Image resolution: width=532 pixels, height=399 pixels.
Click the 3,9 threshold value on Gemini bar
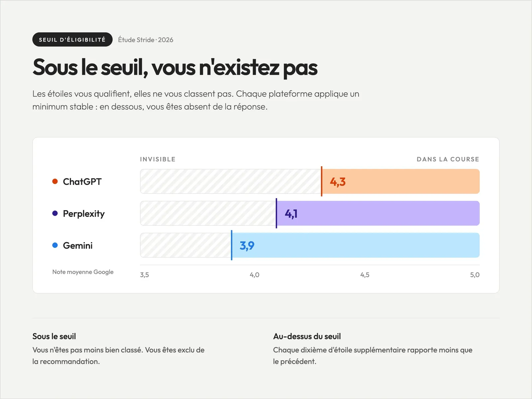pyautogui.click(x=247, y=246)
